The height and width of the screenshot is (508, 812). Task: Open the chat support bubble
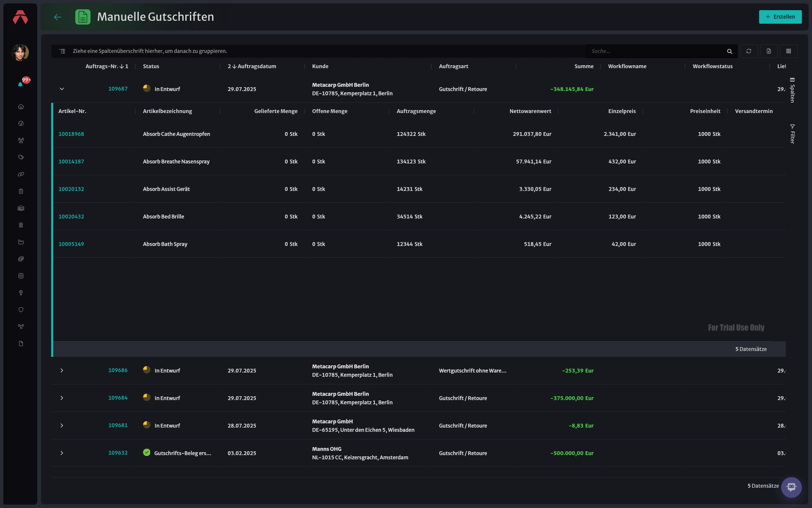tap(791, 487)
